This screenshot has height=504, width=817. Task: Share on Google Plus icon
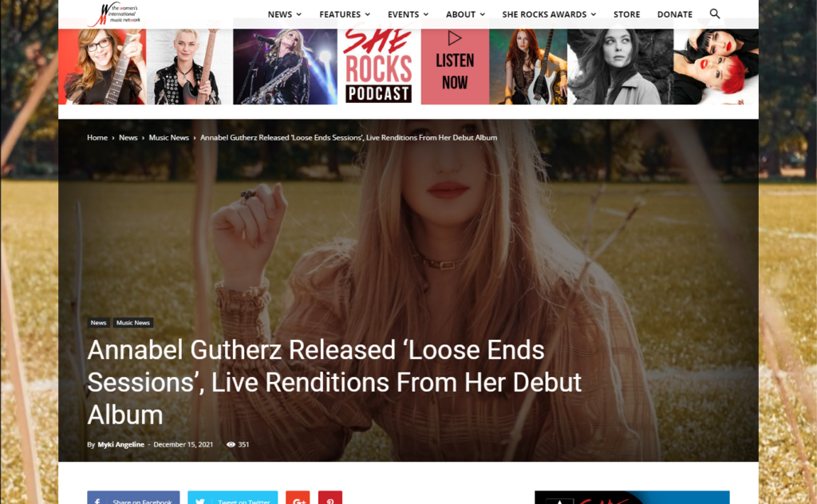coord(298,498)
